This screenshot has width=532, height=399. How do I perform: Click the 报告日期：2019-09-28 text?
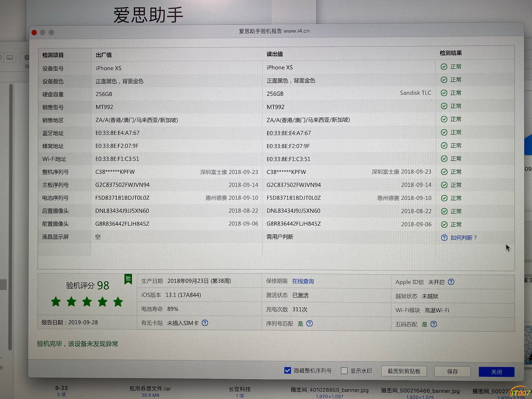coord(70,322)
